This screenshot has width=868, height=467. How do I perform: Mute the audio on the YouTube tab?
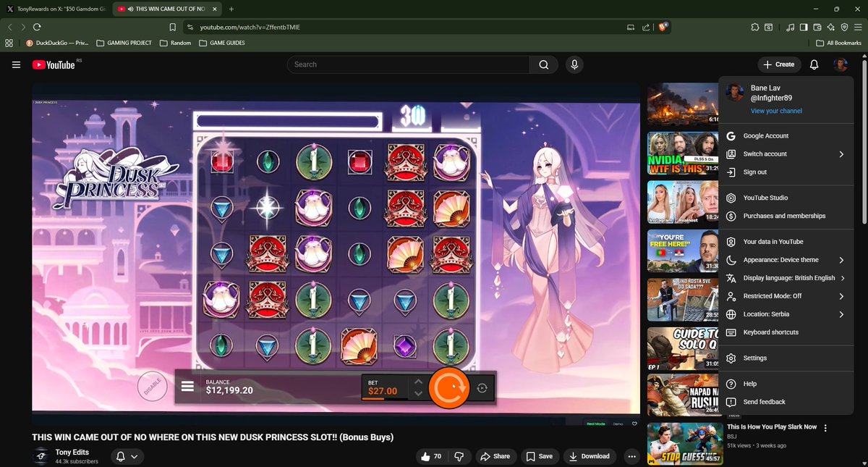point(129,9)
